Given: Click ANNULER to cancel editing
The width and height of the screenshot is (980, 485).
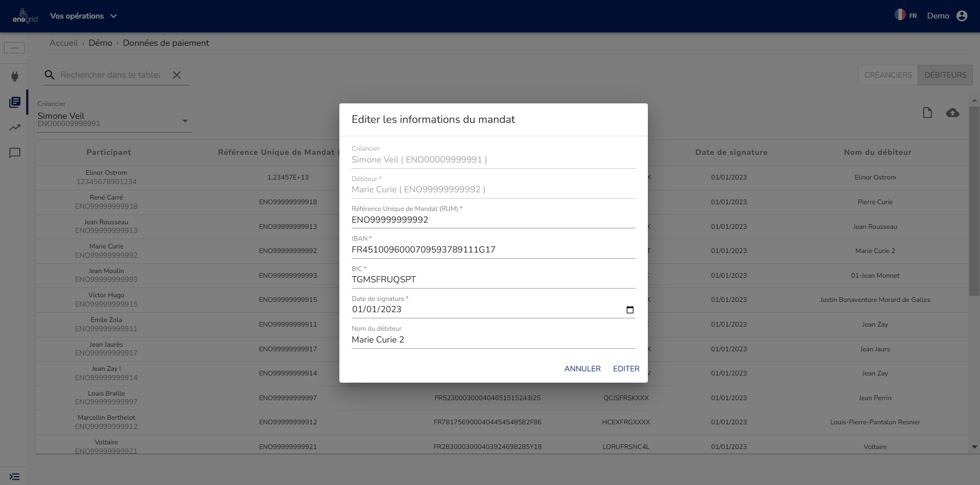Looking at the screenshot, I should pos(582,369).
